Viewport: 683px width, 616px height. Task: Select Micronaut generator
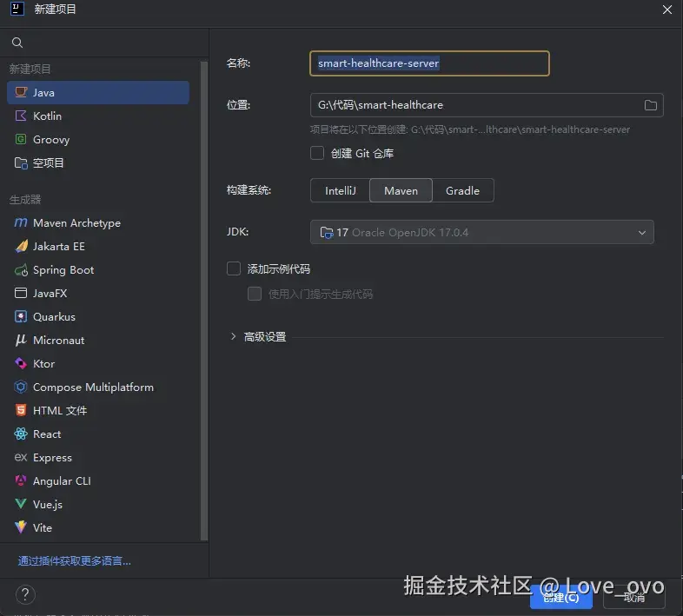point(98,341)
